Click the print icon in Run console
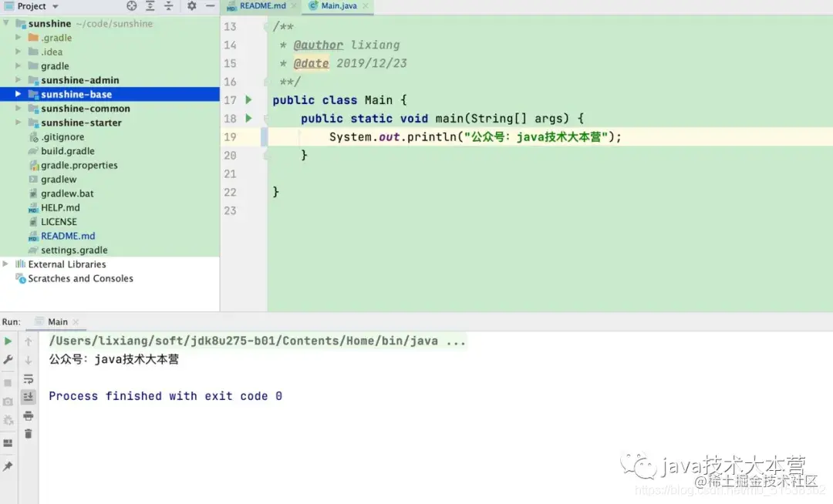 (29, 415)
